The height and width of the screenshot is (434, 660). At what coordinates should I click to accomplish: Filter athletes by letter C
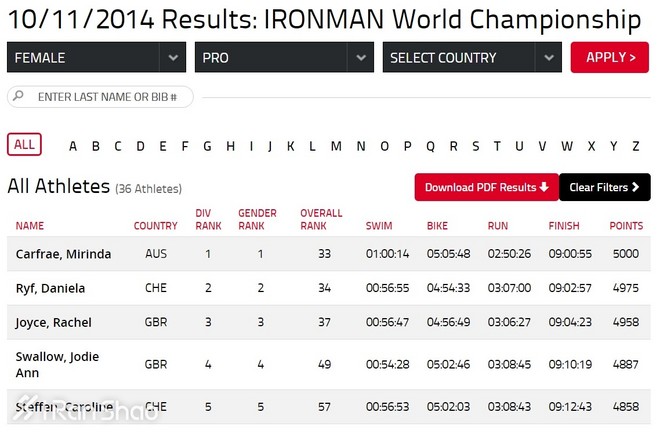[118, 146]
